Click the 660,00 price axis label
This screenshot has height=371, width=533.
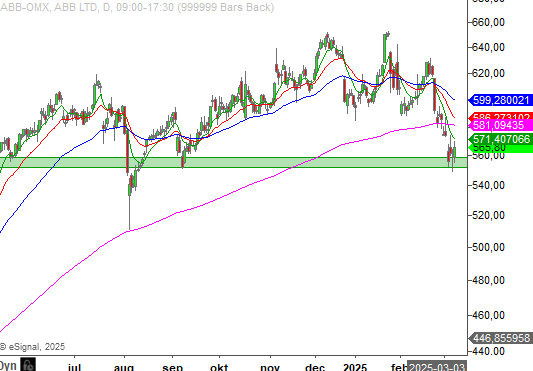488,22
